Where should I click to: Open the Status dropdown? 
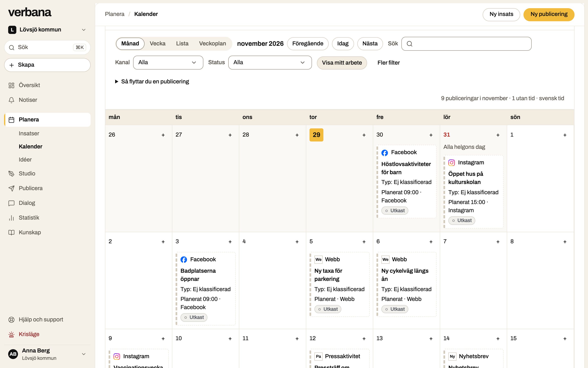point(270,63)
